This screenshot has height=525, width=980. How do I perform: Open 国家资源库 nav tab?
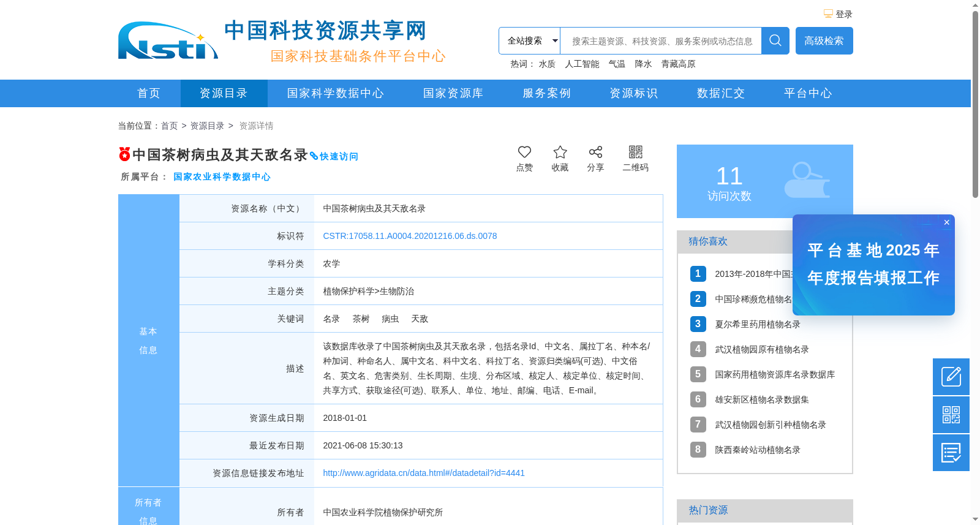click(453, 93)
